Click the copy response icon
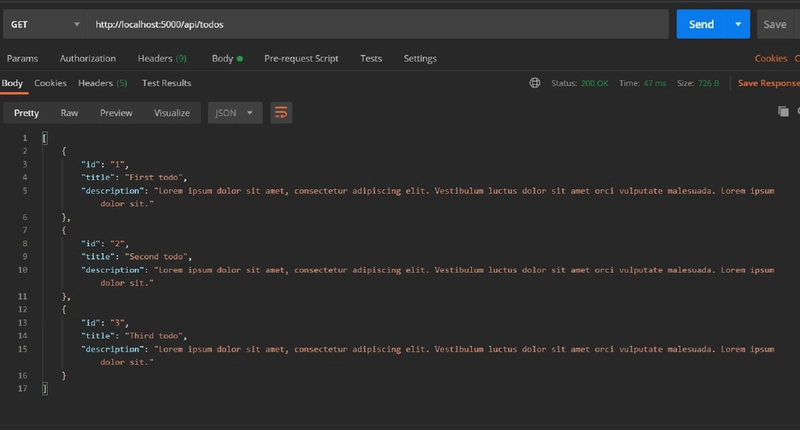The image size is (800, 430). (783, 111)
